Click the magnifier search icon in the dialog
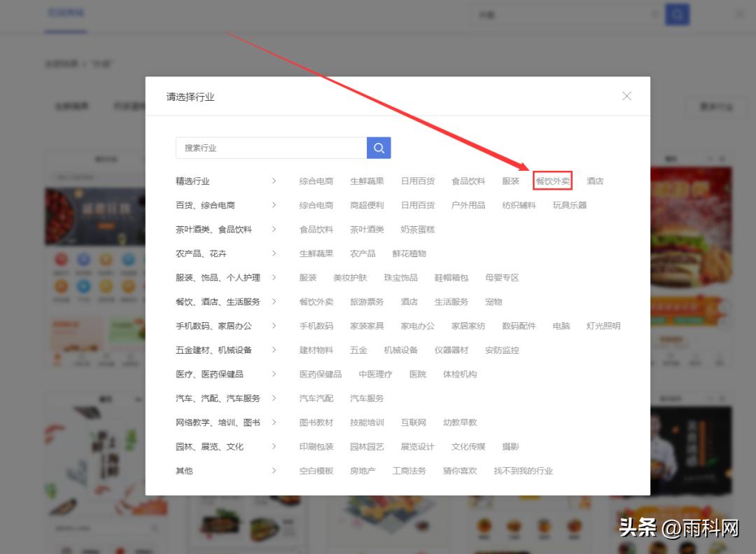This screenshot has height=554, width=756. (x=379, y=148)
